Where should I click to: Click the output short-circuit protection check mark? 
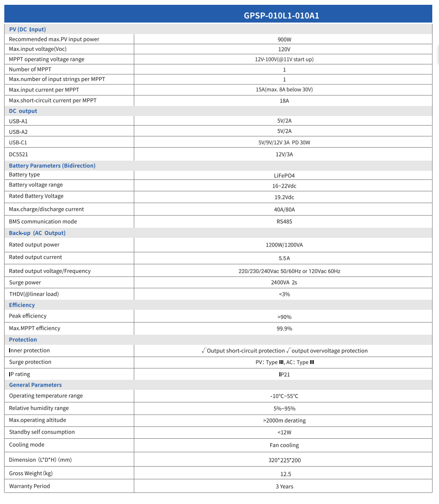204,351
